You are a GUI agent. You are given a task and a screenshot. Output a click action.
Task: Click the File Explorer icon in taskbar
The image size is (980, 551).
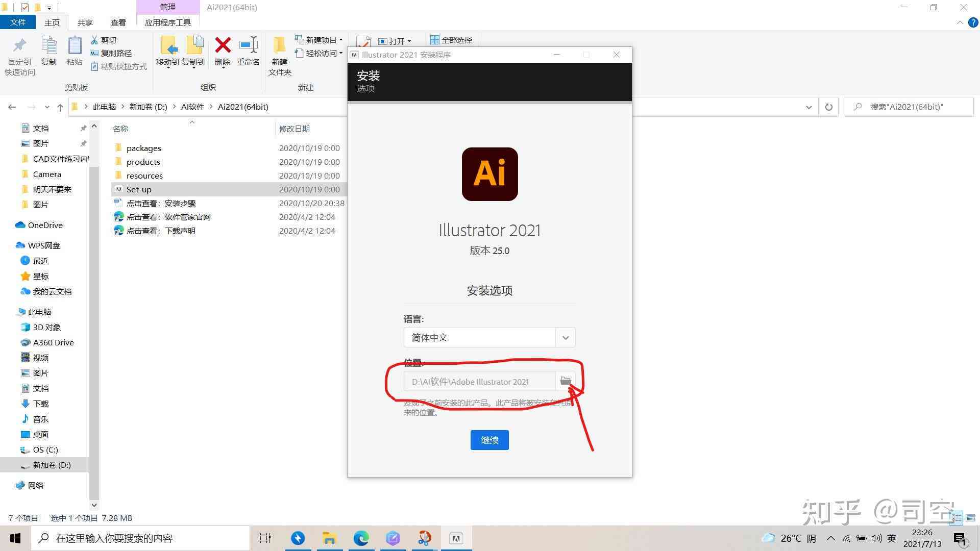click(x=329, y=538)
